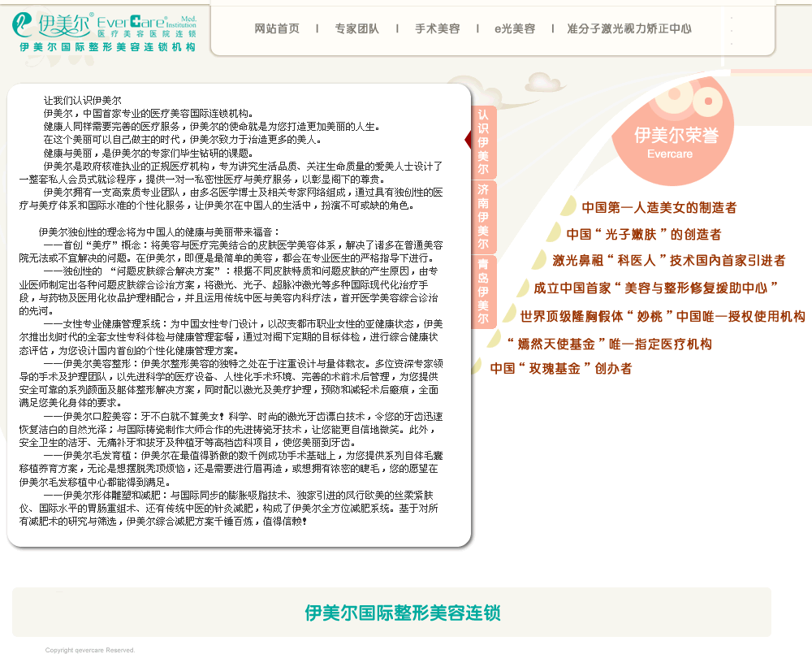Screen dimensions: 812x654
Task: Click the 伊美尔国际整形美容连锁机构 tagline
Action: pyautogui.click(x=108, y=47)
